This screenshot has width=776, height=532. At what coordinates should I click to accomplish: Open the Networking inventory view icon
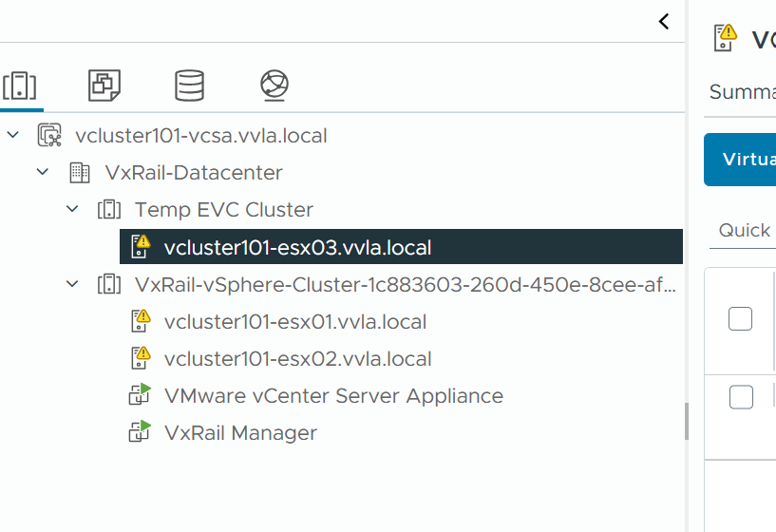[x=274, y=85]
